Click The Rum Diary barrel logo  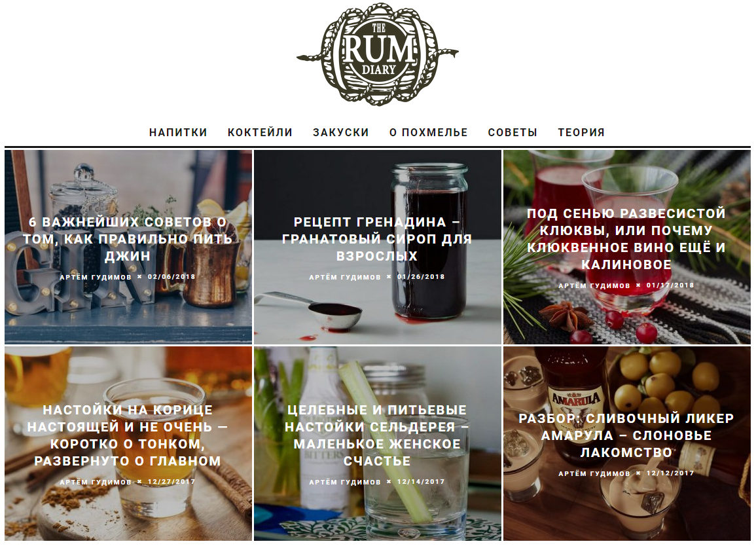378,54
